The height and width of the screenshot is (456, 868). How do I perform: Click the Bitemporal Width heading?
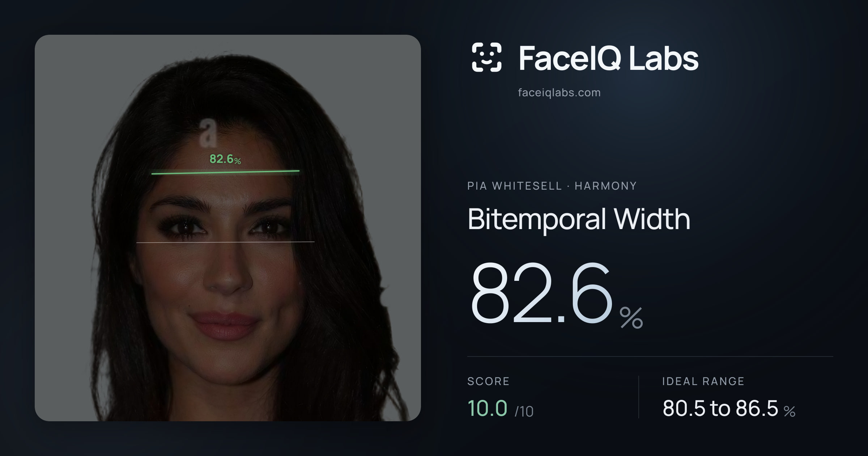(579, 219)
